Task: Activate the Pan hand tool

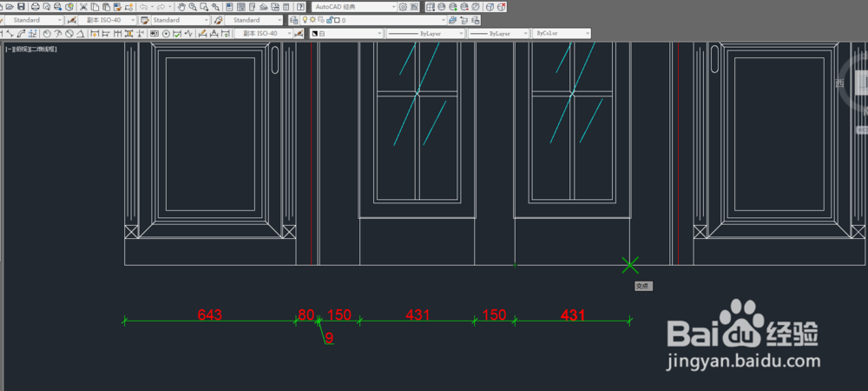Action: [181, 7]
